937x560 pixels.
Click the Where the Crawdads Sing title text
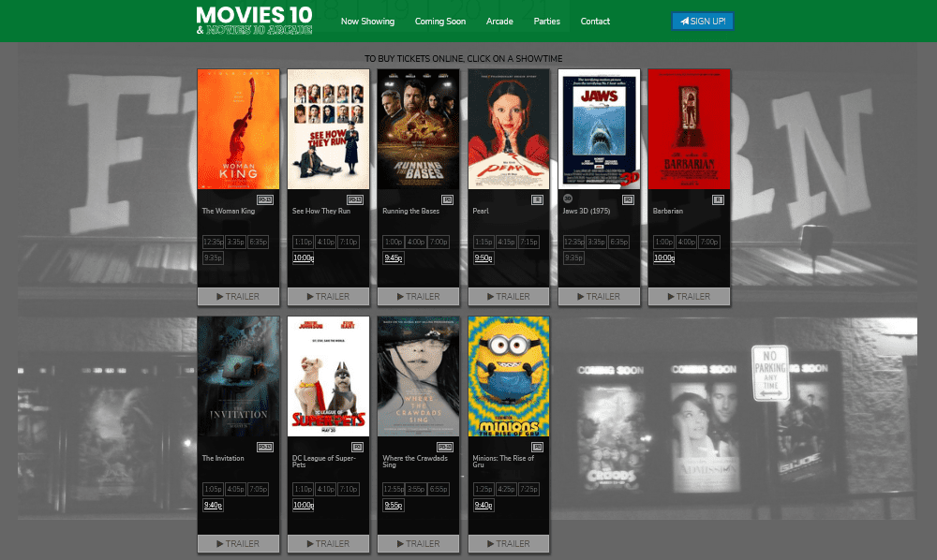[415, 462]
